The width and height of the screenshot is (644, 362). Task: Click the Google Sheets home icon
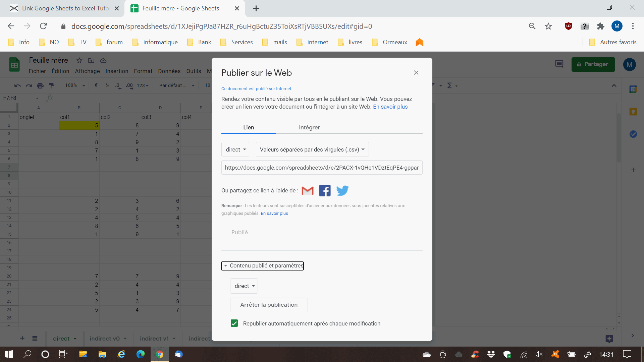coord(14,65)
